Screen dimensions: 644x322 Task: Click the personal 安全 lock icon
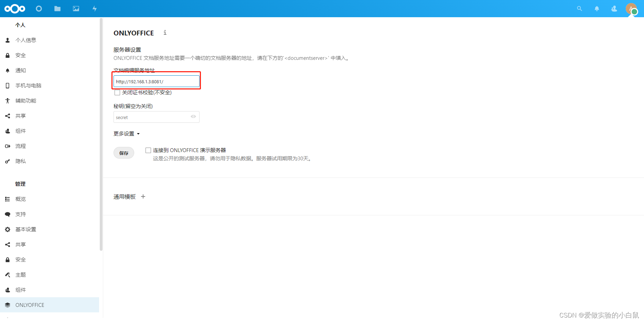click(8, 55)
